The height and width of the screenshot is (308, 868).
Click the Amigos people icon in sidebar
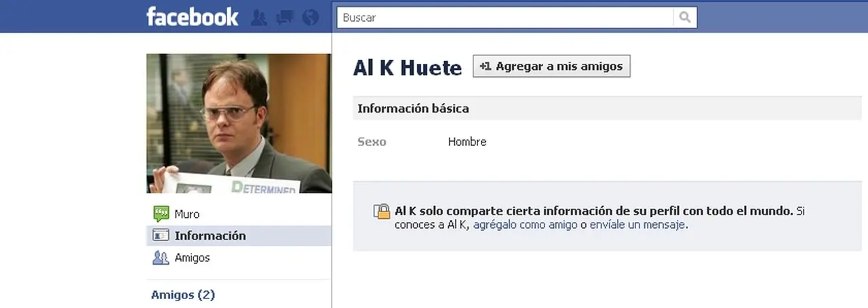click(x=161, y=258)
